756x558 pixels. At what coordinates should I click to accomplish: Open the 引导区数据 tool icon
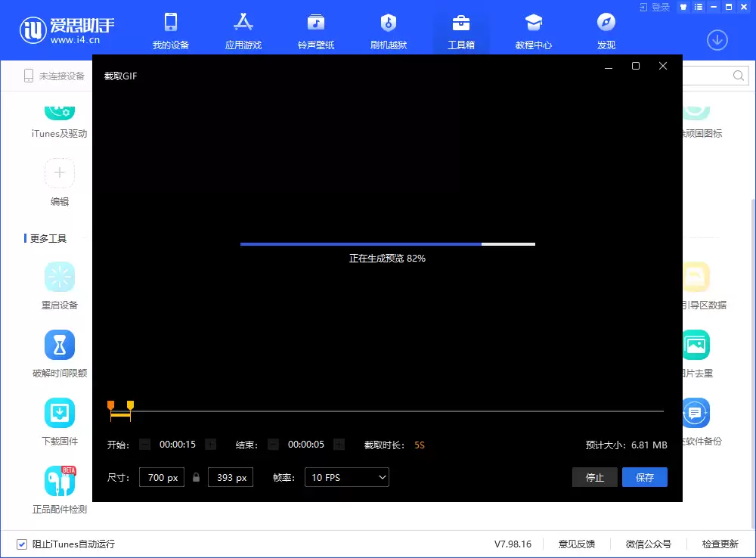pos(696,277)
